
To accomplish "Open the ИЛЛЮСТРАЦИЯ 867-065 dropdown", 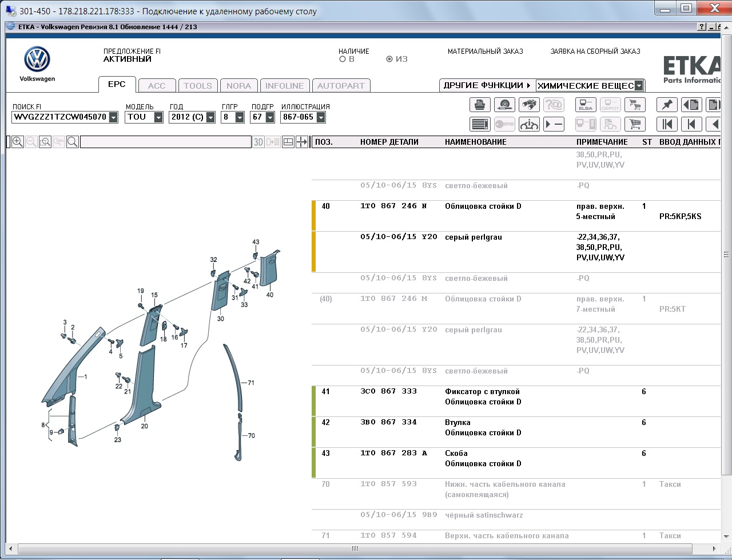I will [321, 117].
